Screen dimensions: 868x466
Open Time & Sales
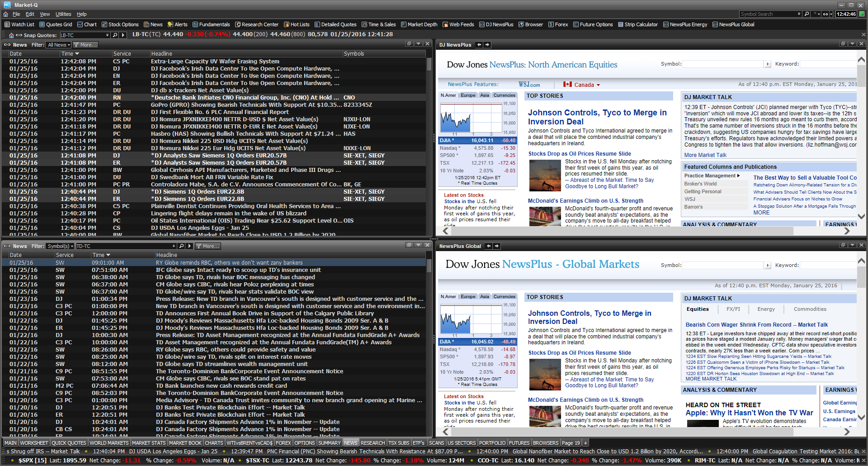click(x=378, y=24)
